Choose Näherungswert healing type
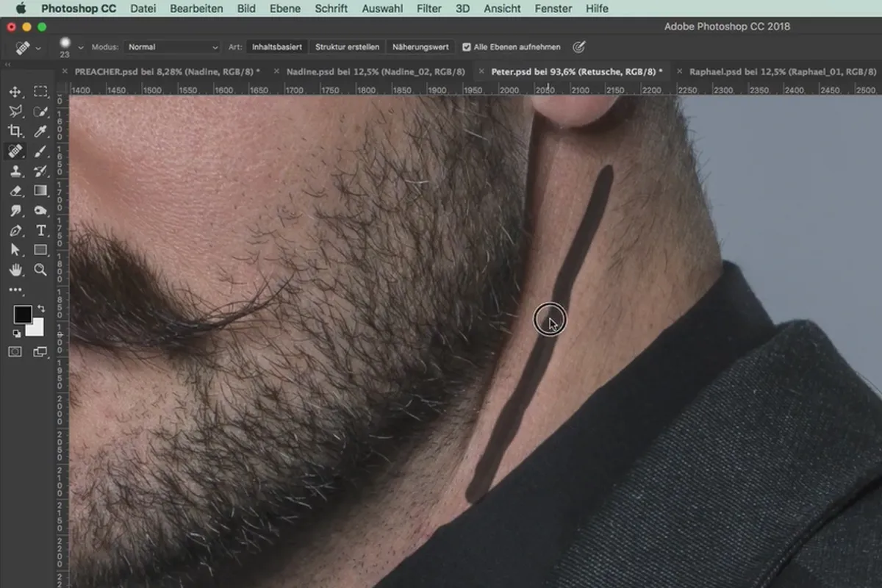 click(x=420, y=47)
